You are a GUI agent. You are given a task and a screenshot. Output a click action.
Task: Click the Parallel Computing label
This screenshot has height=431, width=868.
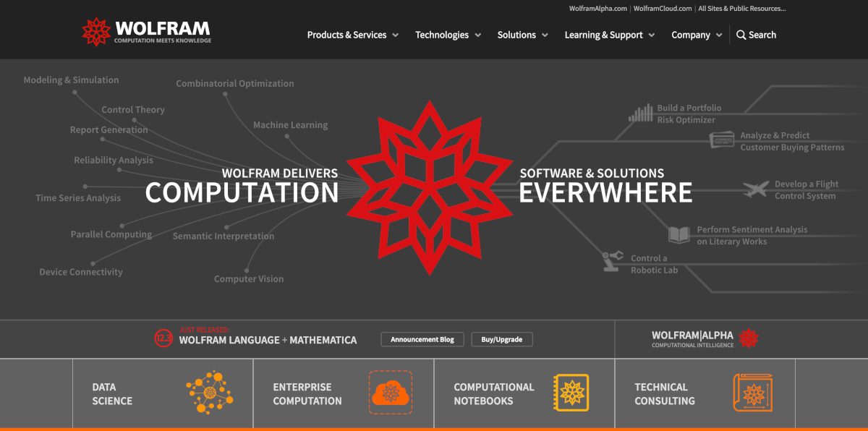click(111, 234)
